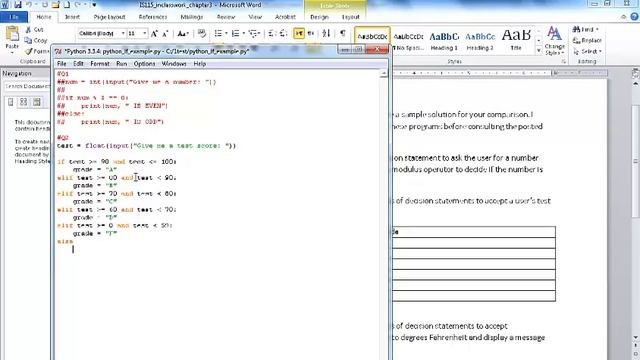Screen dimensions: 640x360
Task: Open Edit menu in Python IDLE window
Action: point(78,64)
